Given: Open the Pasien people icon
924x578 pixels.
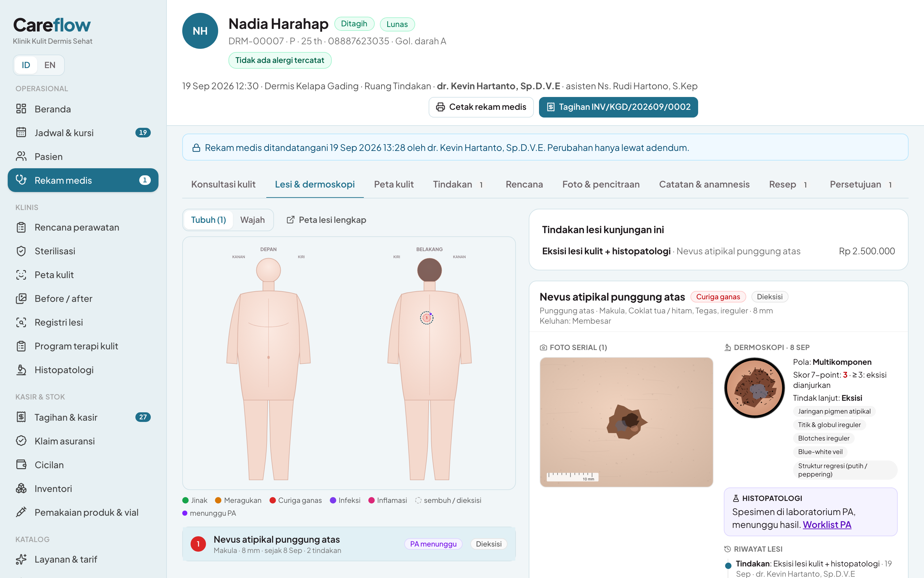Looking at the screenshot, I should point(21,156).
